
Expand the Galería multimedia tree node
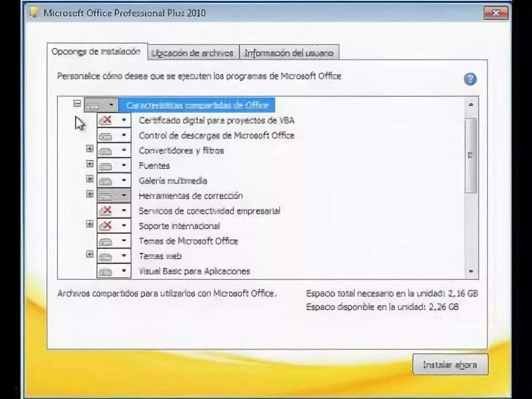(90, 178)
